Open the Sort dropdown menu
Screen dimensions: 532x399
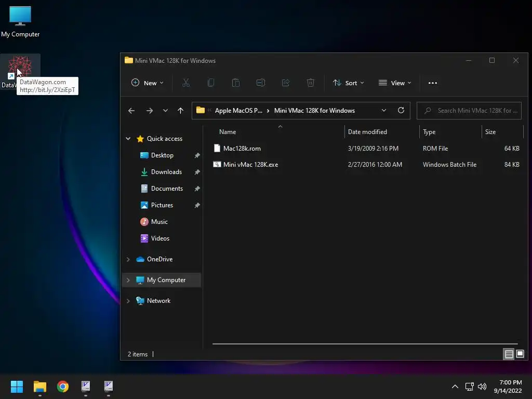349,83
